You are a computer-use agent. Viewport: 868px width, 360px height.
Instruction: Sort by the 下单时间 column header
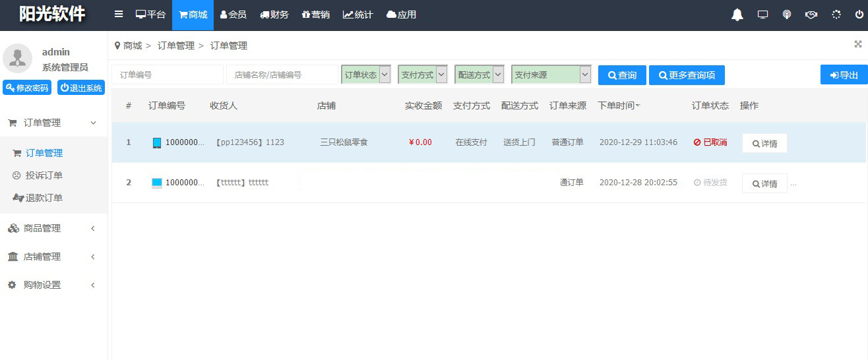pyautogui.click(x=618, y=105)
